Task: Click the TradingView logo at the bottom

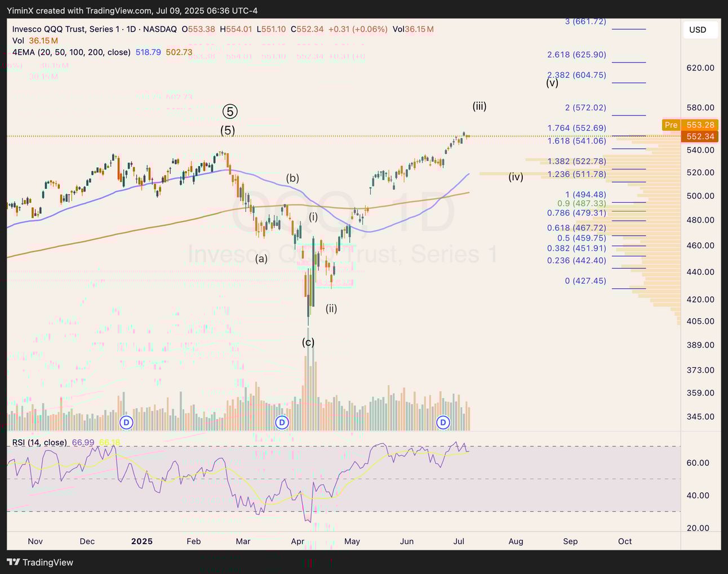Action: click(40, 562)
